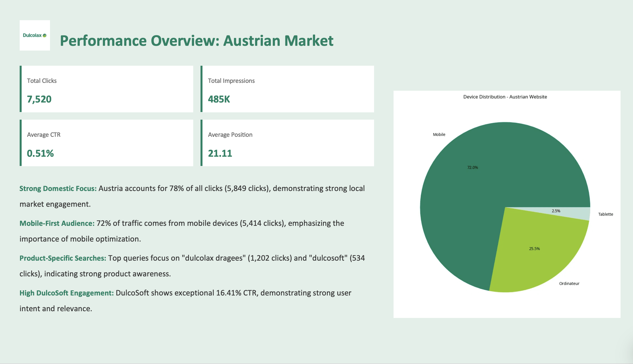Select the 21.11 position value
633x364 pixels.
click(x=220, y=153)
